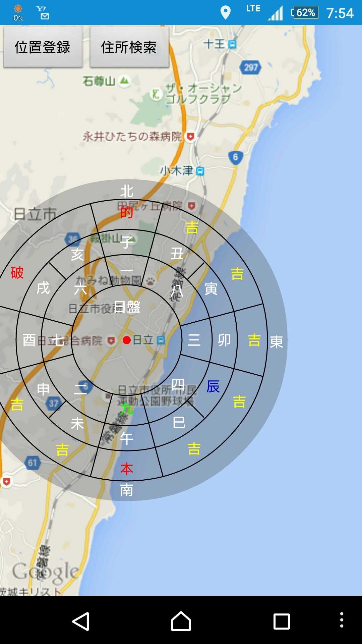The height and width of the screenshot is (644, 362).
Task: Tap the golf club map icon
Action: click(x=156, y=94)
